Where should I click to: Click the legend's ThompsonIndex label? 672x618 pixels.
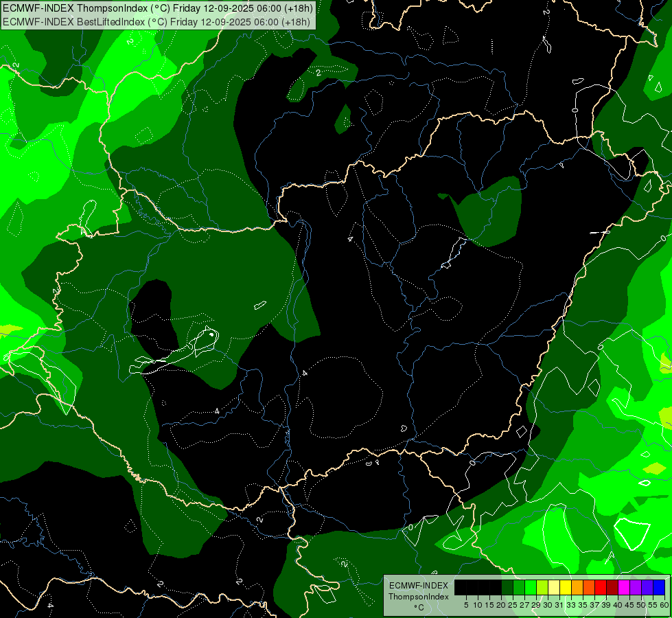tap(419, 597)
